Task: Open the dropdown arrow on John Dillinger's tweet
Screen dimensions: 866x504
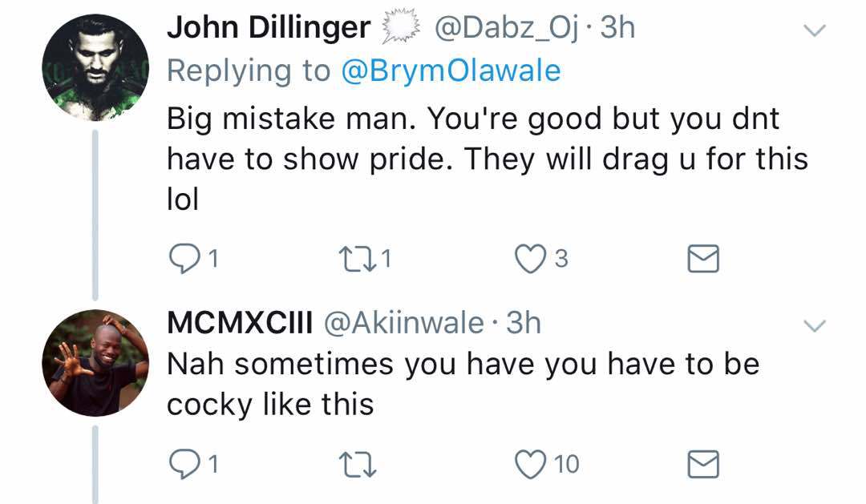Action: coord(815,31)
